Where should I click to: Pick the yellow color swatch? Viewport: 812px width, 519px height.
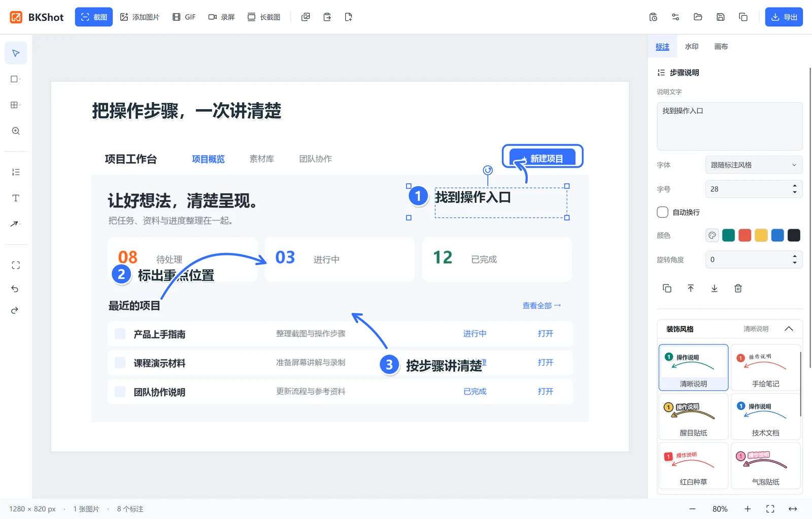click(761, 235)
